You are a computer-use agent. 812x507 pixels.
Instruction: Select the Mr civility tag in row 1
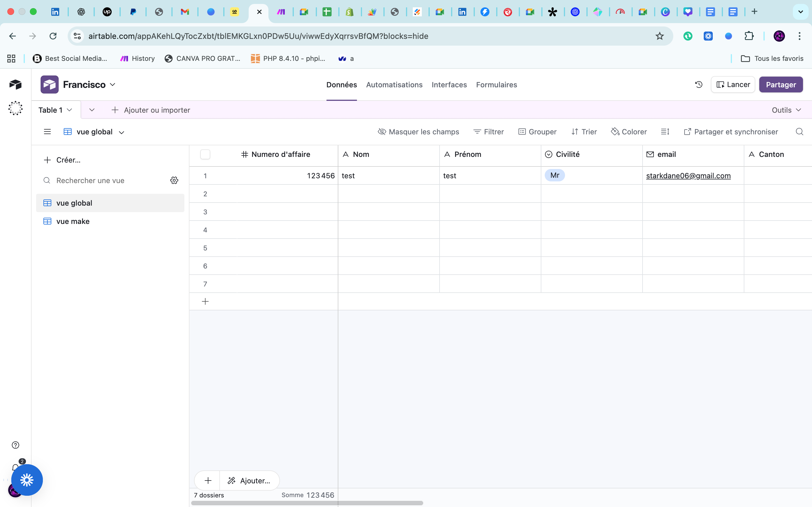pos(555,175)
